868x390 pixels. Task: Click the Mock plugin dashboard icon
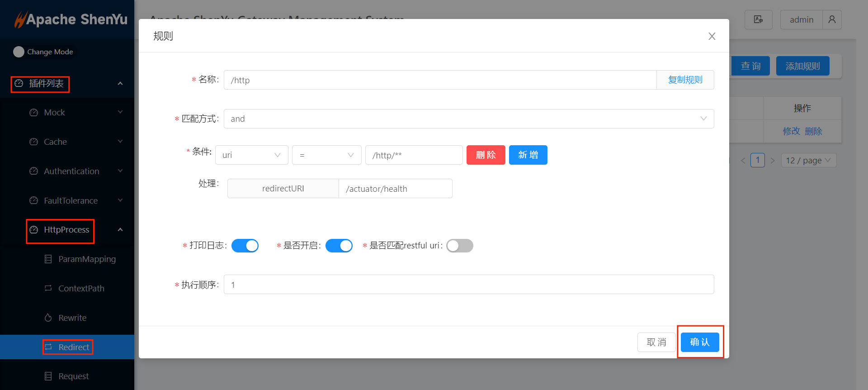(33, 113)
